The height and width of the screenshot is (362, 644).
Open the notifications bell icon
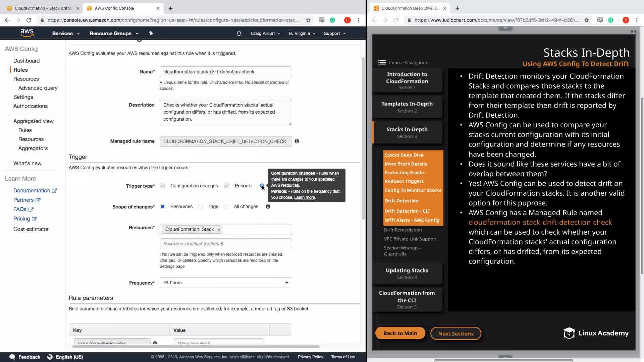pos(239,33)
